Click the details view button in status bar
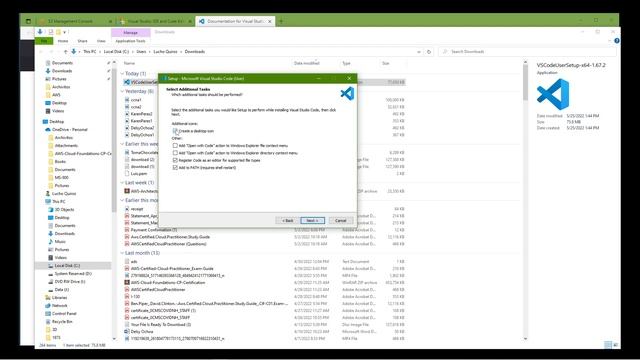 pos(608,345)
